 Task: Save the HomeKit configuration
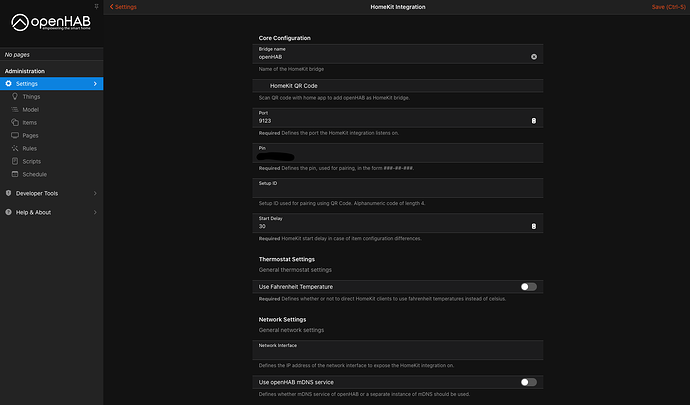668,7
